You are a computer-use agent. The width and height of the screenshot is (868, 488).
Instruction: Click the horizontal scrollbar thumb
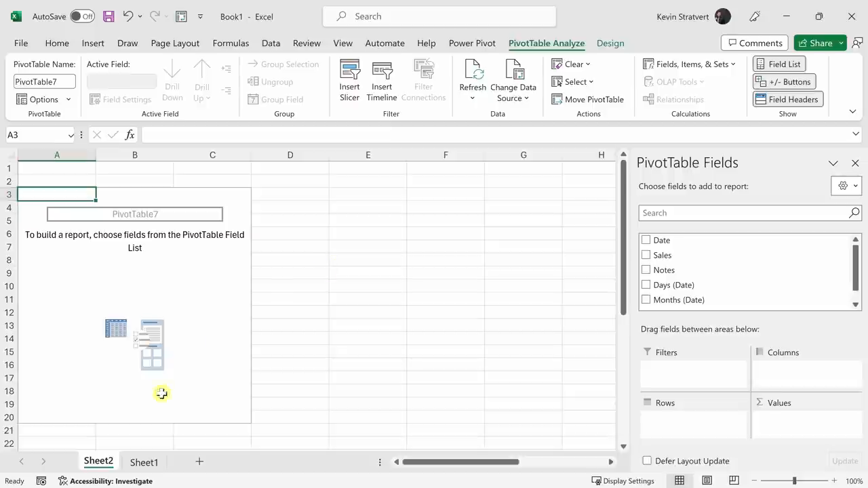tap(460, 462)
